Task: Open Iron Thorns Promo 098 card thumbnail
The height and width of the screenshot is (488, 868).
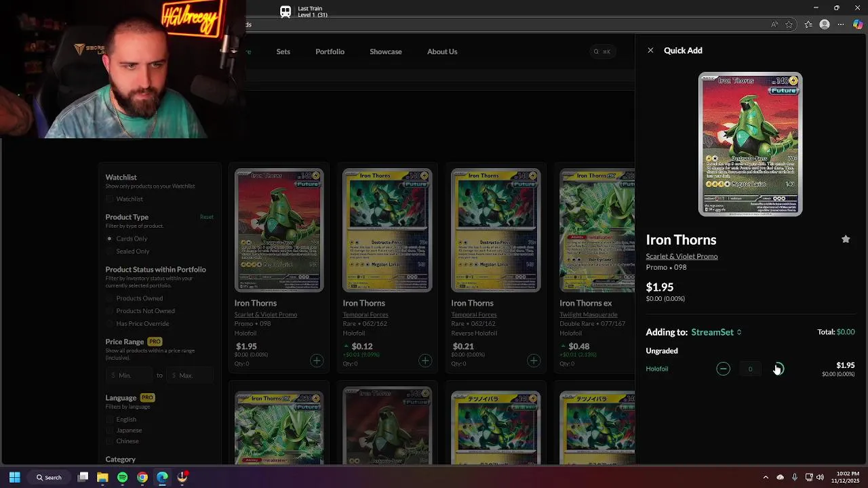Action: click(x=279, y=230)
